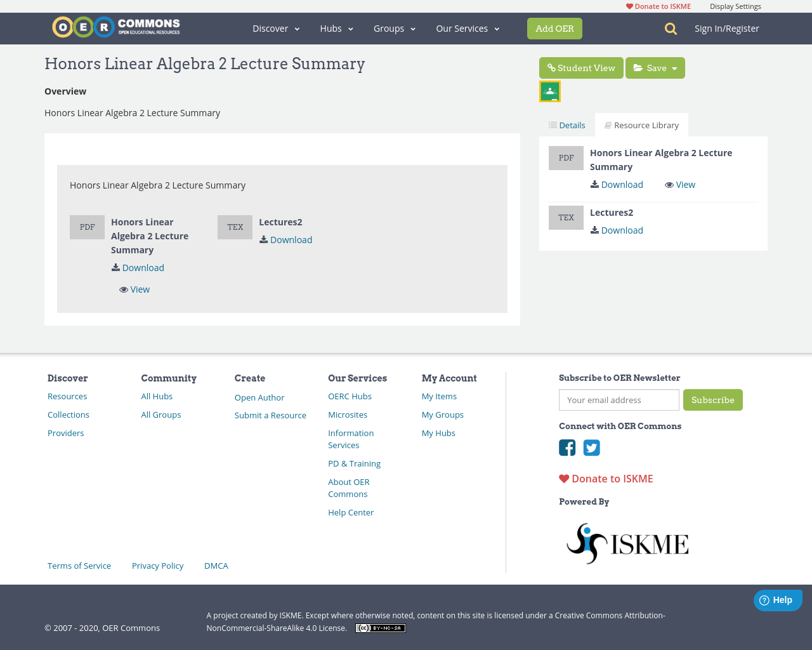Toggle Student View mode
Viewport: 812px width, 650px height.
581,67
